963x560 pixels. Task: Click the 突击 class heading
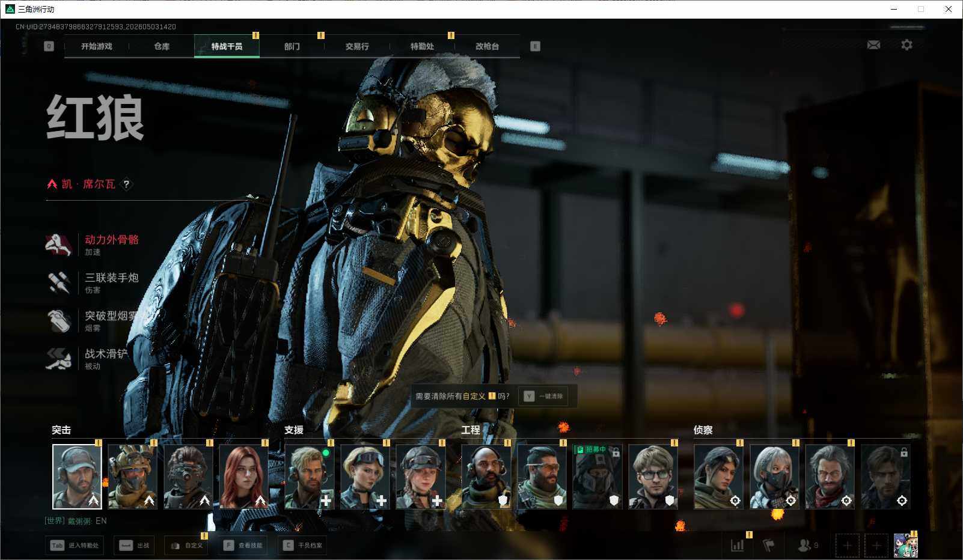click(x=61, y=430)
